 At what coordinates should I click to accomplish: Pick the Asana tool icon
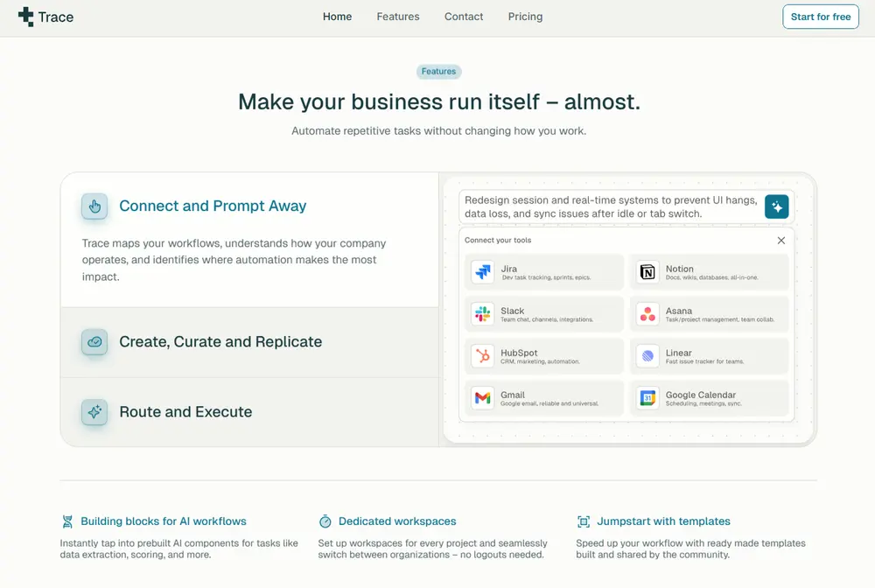pyautogui.click(x=647, y=314)
